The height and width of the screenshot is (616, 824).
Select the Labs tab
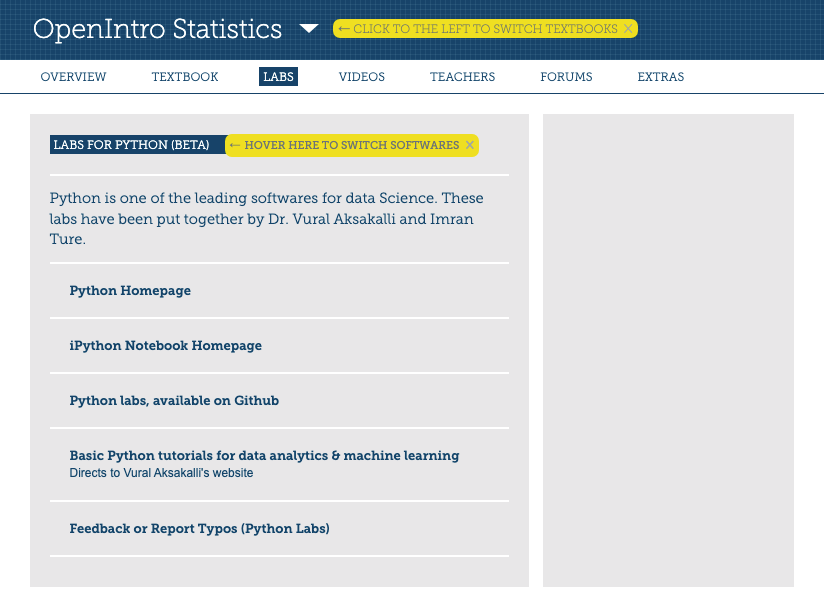[279, 77]
